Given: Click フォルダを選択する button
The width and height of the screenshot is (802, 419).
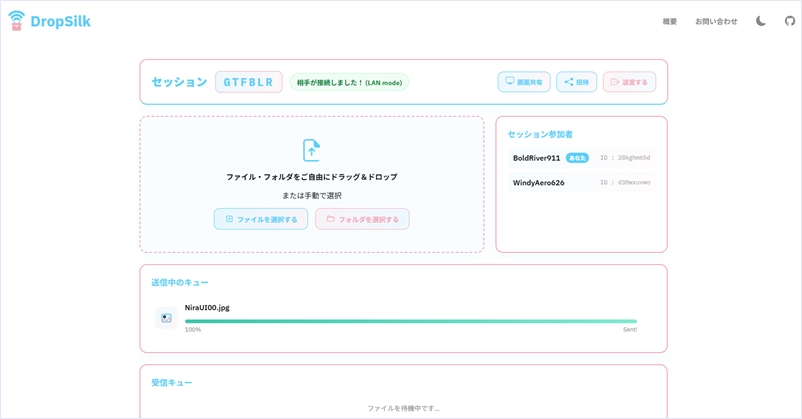Looking at the screenshot, I should tap(362, 219).
